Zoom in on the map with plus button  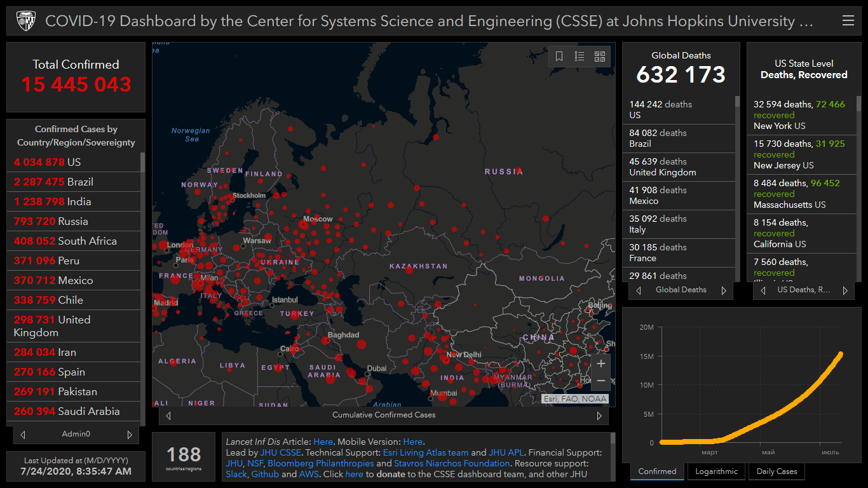600,364
